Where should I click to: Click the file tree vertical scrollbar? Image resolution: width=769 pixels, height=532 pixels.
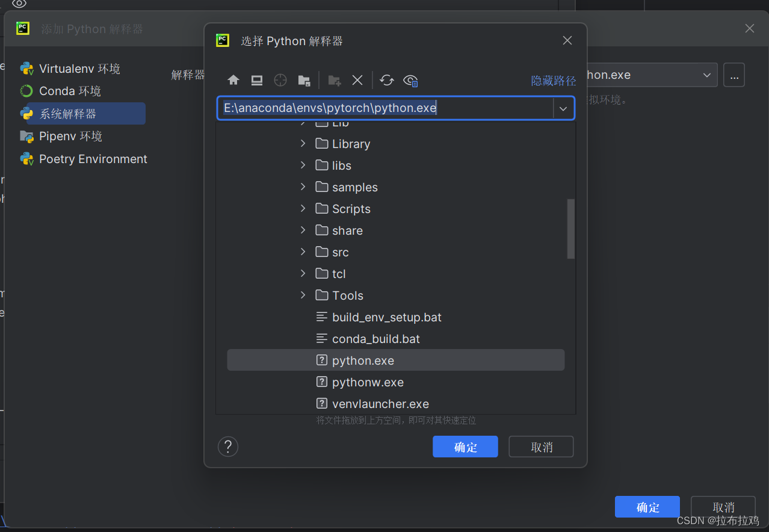(x=571, y=229)
